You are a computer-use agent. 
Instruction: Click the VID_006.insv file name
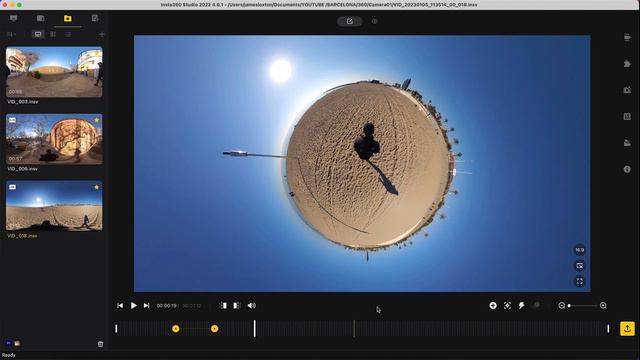[x=23, y=169]
